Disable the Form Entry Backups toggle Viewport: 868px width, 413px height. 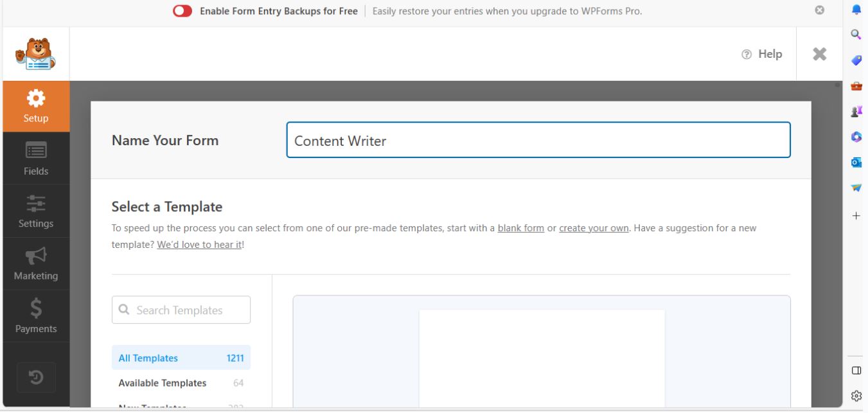181,10
